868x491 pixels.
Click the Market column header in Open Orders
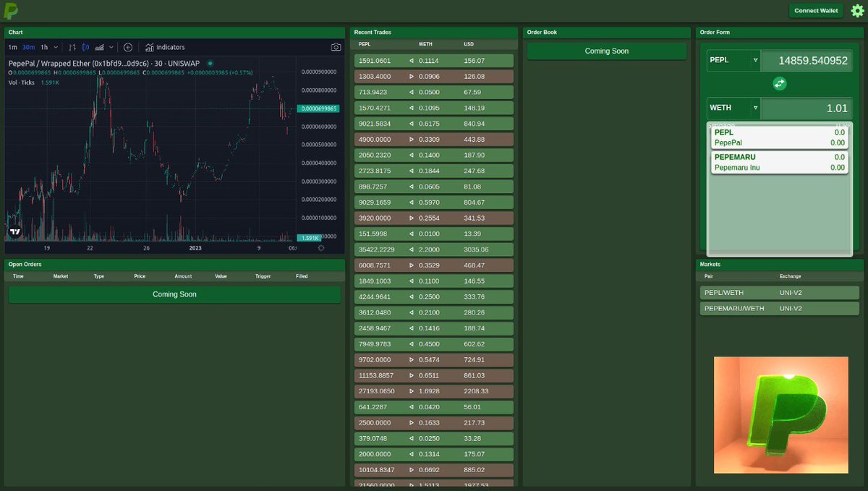pos(61,276)
